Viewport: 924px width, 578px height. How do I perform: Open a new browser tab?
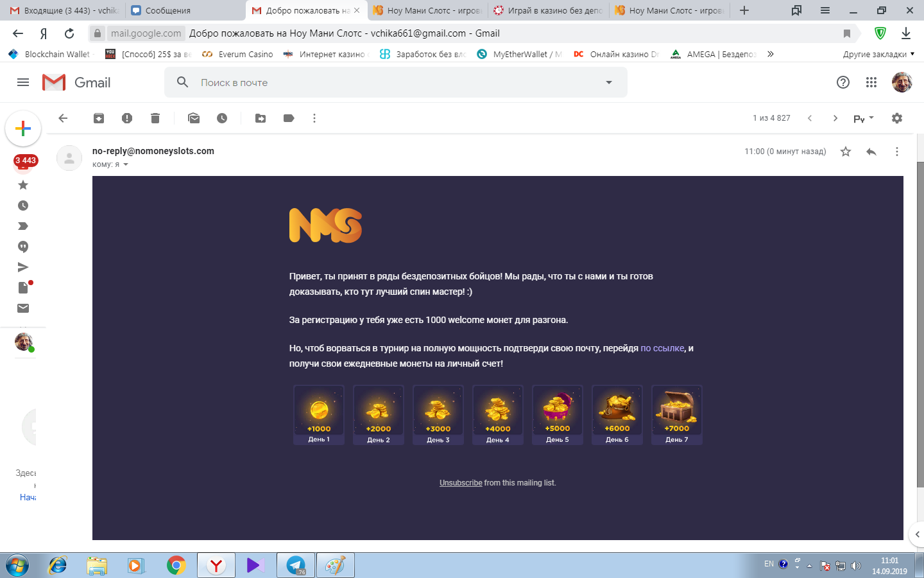[x=744, y=10]
